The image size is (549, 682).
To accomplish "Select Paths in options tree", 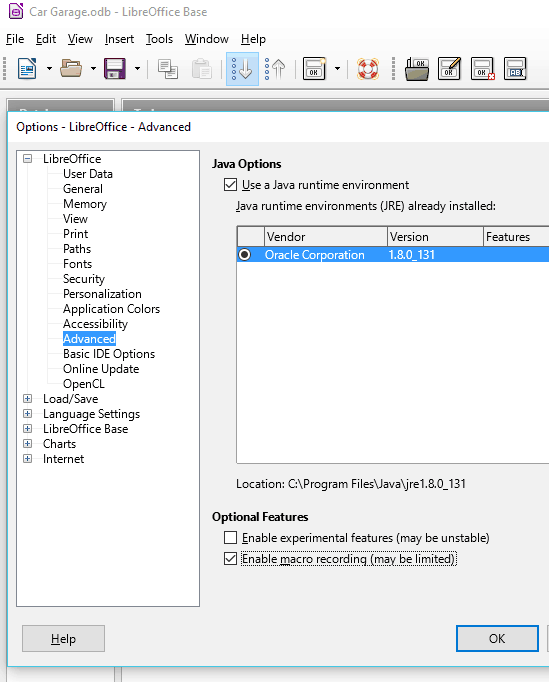I will point(77,249).
